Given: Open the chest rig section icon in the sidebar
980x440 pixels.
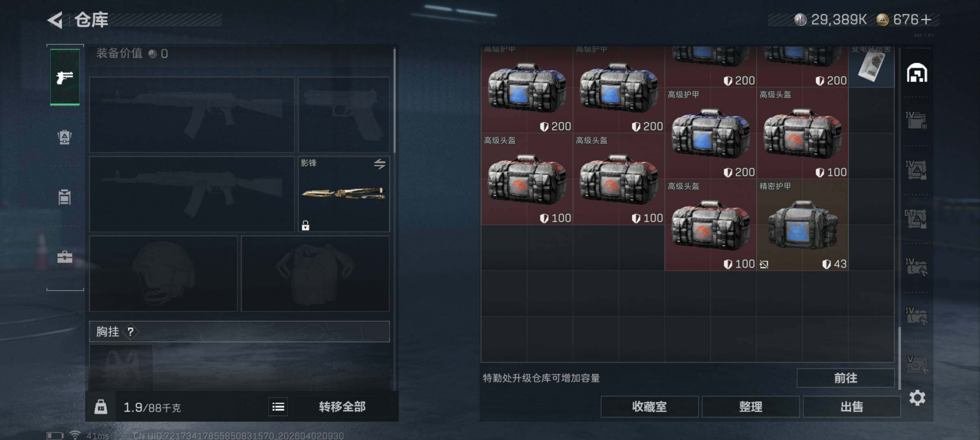Looking at the screenshot, I should pyautogui.click(x=65, y=197).
